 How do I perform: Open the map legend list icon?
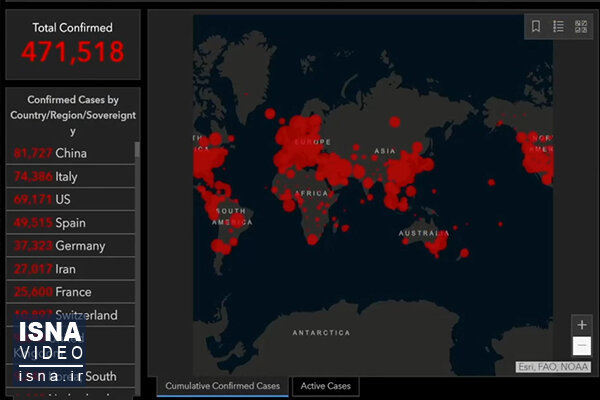coord(558,26)
